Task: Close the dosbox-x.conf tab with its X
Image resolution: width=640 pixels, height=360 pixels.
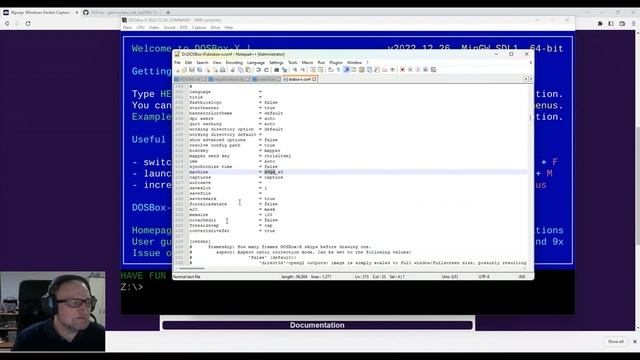Action: (x=314, y=79)
